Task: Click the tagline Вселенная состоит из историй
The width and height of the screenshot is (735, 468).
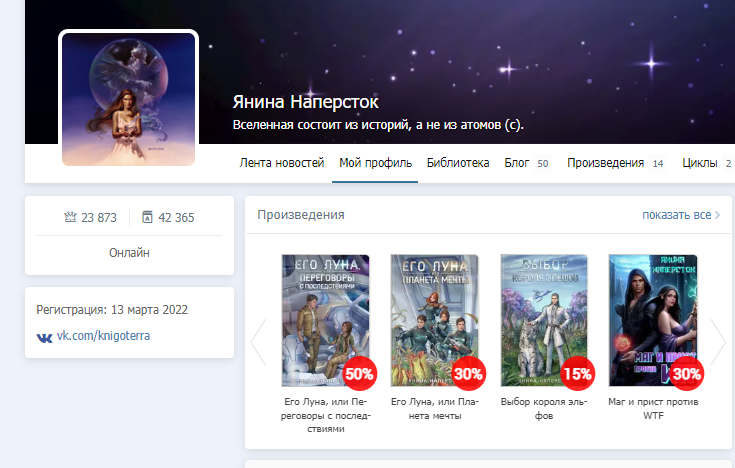Action: 378,125
